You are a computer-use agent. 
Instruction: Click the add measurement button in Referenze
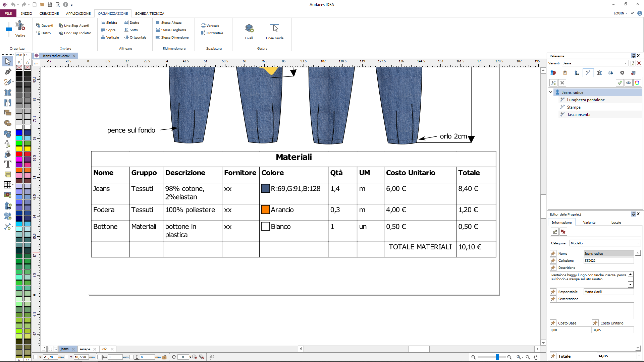553,83
